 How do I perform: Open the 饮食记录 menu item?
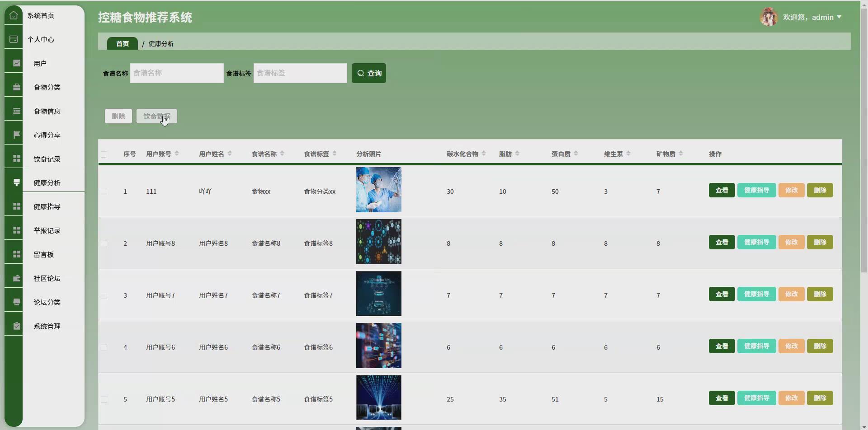(x=47, y=159)
